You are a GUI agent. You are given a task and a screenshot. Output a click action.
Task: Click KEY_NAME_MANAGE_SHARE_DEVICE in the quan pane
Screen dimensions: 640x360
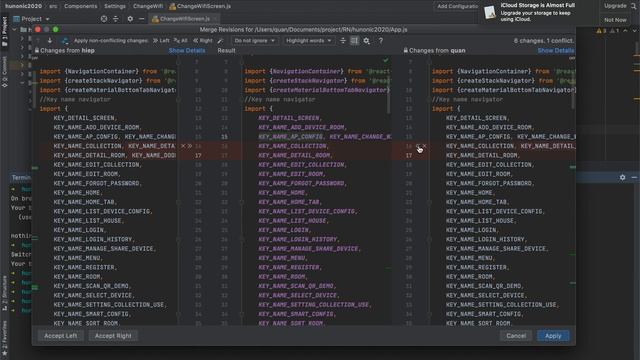tap(497, 249)
